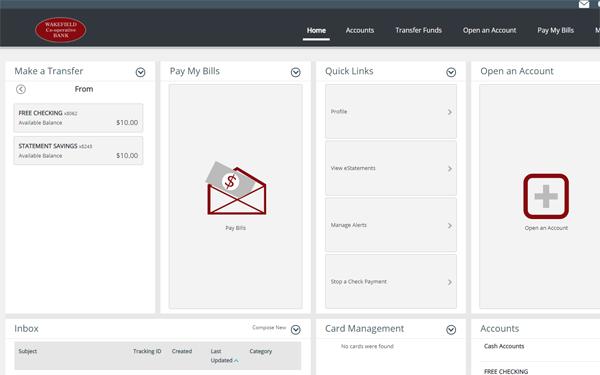Click the View eStatements row chevron
This screenshot has height=375, width=600.
coord(450,169)
